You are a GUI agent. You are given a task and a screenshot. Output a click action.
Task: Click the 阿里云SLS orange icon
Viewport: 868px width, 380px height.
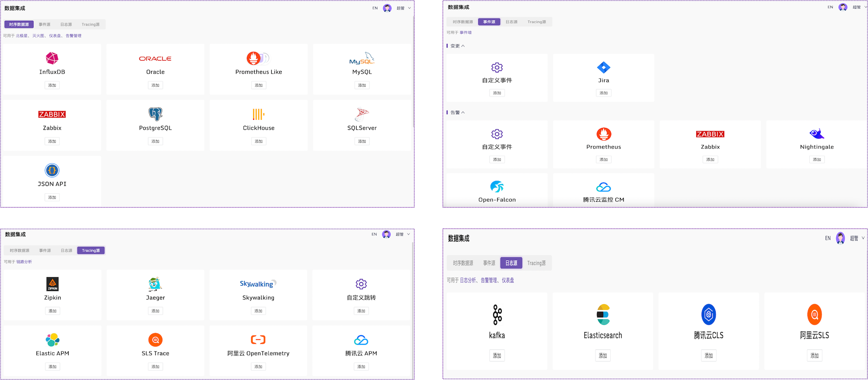tap(814, 314)
